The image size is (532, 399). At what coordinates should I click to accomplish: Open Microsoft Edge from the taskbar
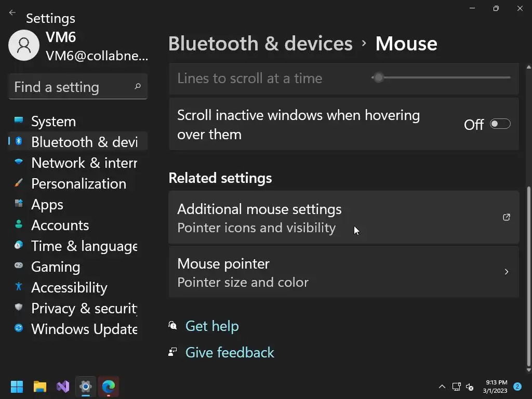tap(109, 387)
